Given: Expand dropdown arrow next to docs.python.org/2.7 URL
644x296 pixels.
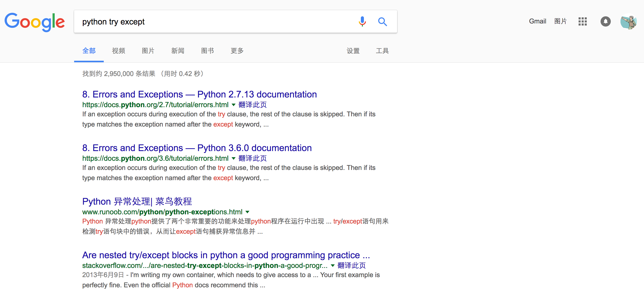Looking at the screenshot, I should (233, 105).
